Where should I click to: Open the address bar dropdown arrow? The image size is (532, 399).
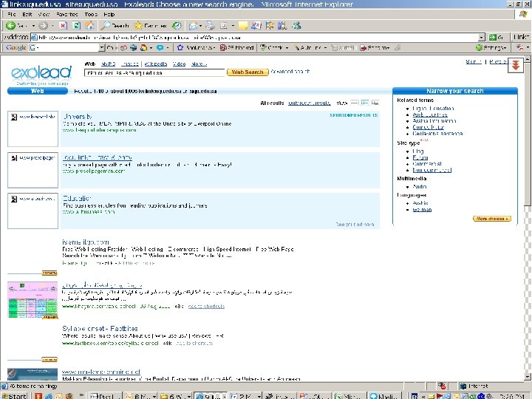481,37
